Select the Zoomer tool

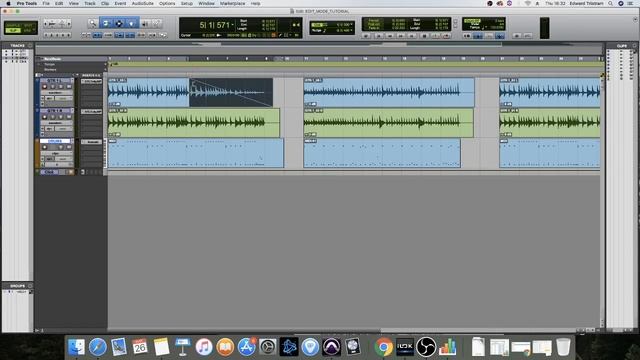tap(93, 24)
